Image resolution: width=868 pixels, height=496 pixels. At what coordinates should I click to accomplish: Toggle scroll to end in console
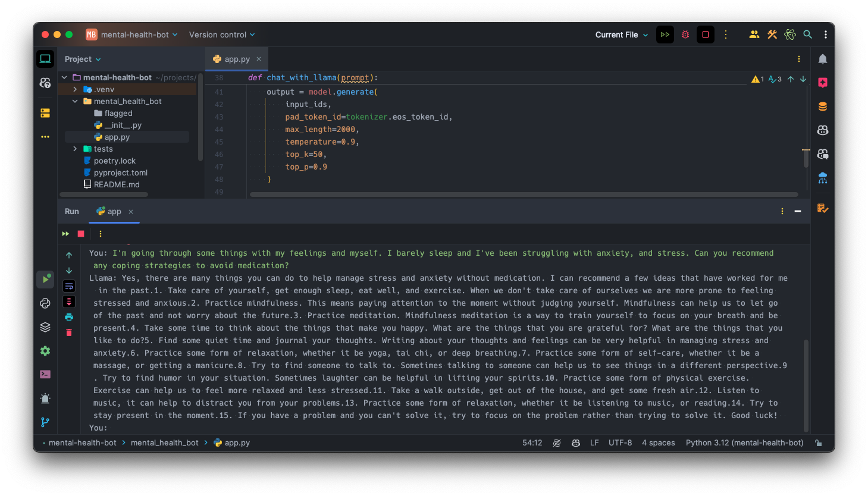pyautogui.click(x=69, y=302)
